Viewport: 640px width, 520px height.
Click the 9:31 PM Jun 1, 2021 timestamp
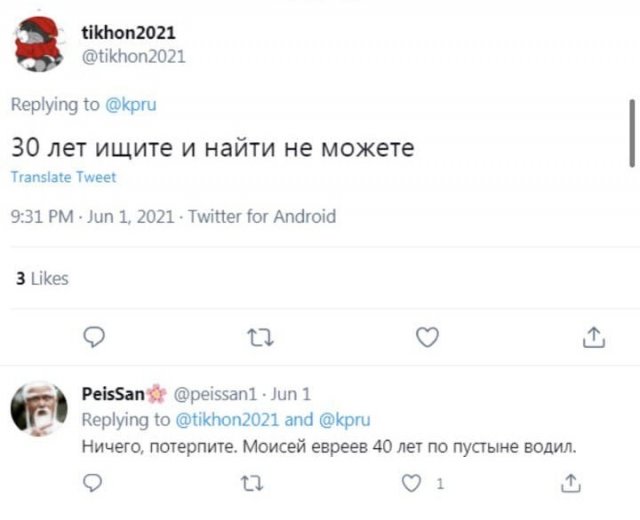click(x=93, y=216)
